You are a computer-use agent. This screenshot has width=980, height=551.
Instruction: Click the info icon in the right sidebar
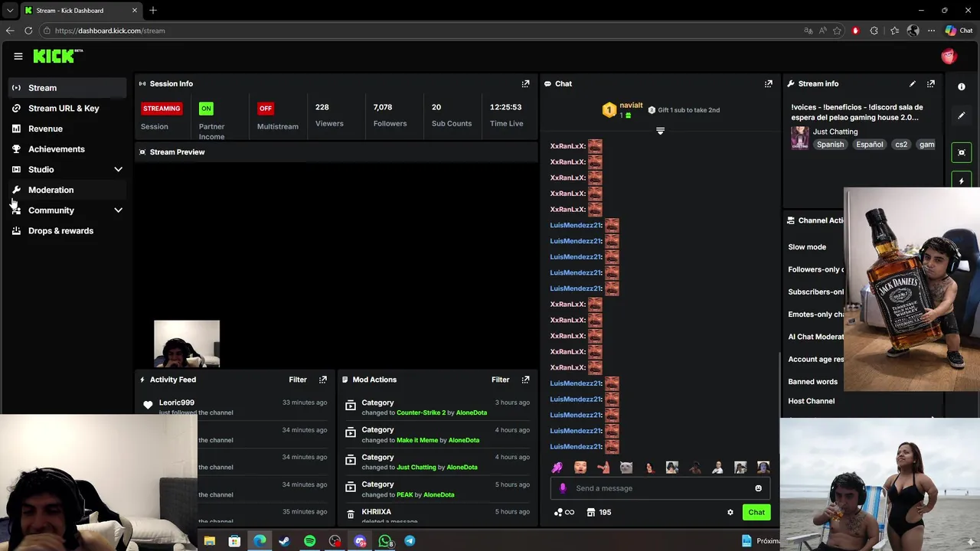click(962, 86)
